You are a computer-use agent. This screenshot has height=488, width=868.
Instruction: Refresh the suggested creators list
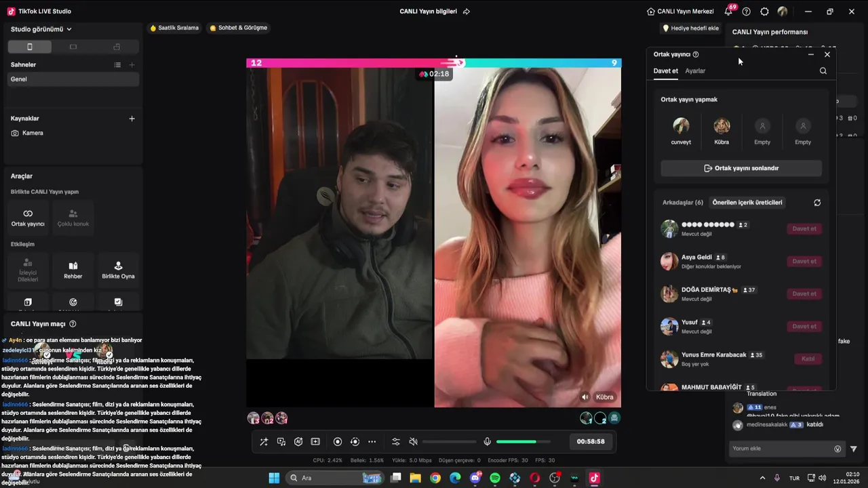817,203
